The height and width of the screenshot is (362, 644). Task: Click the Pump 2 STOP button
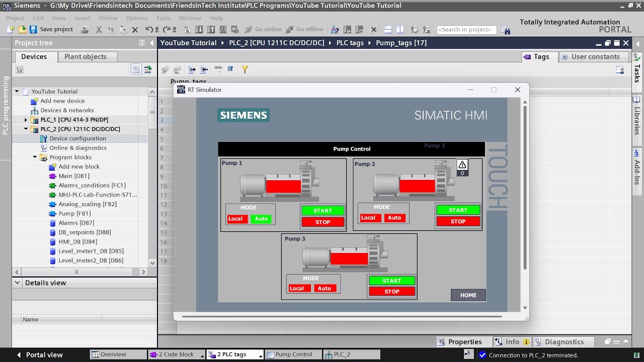pyautogui.click(x=458, y=221)
